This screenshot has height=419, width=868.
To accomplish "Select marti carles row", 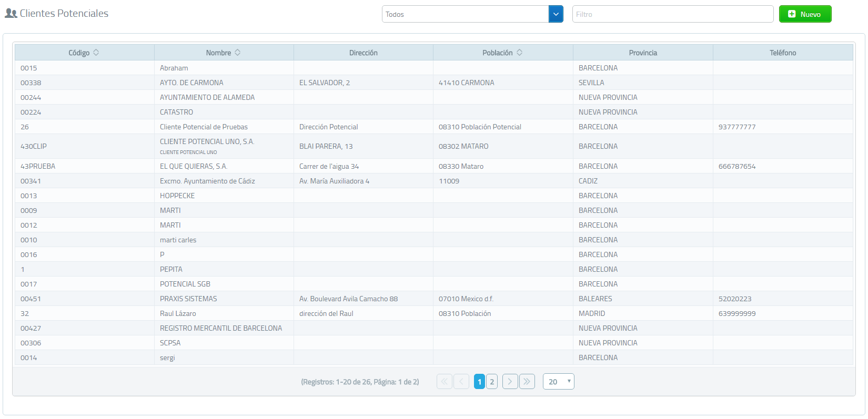I will (434, 240).
